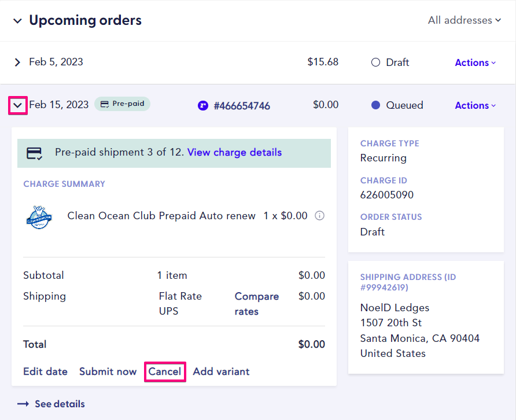Viewport: 516px width, 420px height.
Task: Collapse the Upcoming orders section
Action: coord(17,21)
